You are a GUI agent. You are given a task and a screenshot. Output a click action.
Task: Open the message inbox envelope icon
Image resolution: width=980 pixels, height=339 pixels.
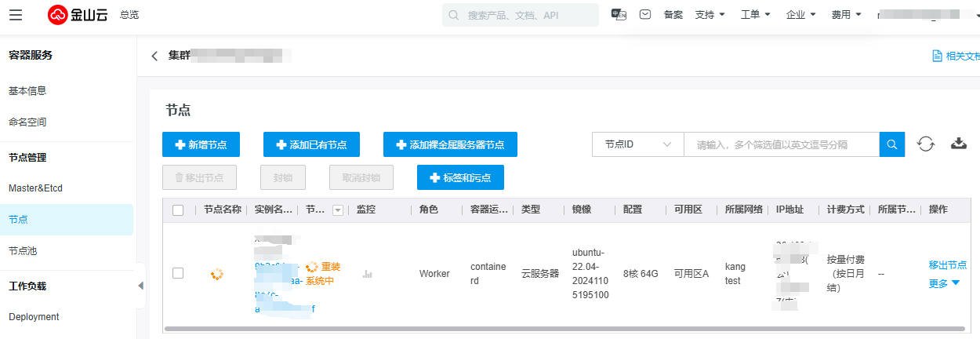(644, 15)
